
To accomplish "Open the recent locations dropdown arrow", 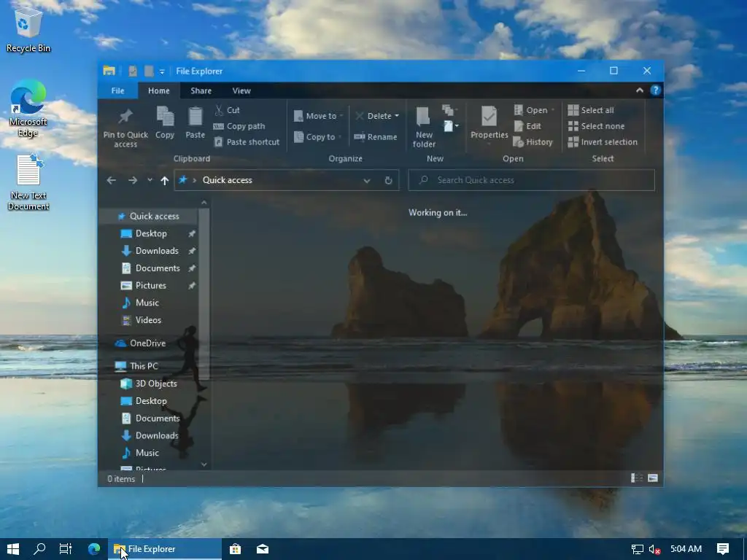I will pyautogui.click(x=150, y=180).
